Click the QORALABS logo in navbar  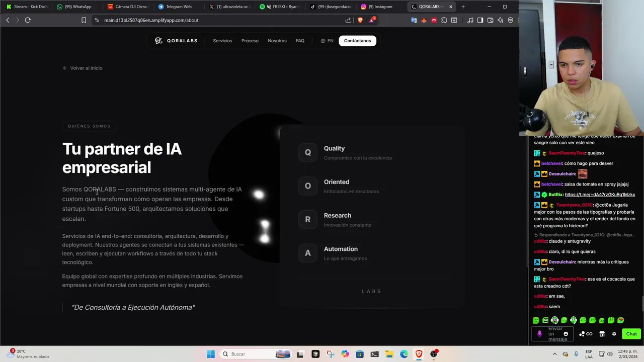[x=176, y=41]
